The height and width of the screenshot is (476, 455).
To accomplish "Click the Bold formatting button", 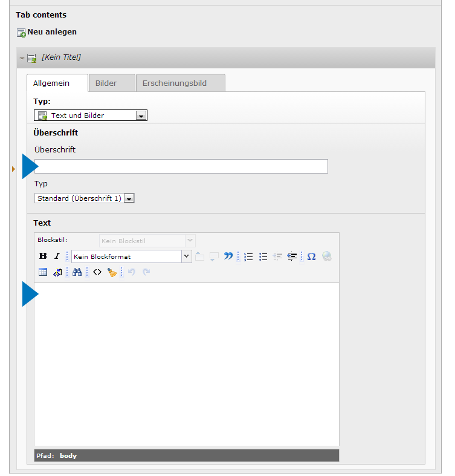I will (43, 256).
